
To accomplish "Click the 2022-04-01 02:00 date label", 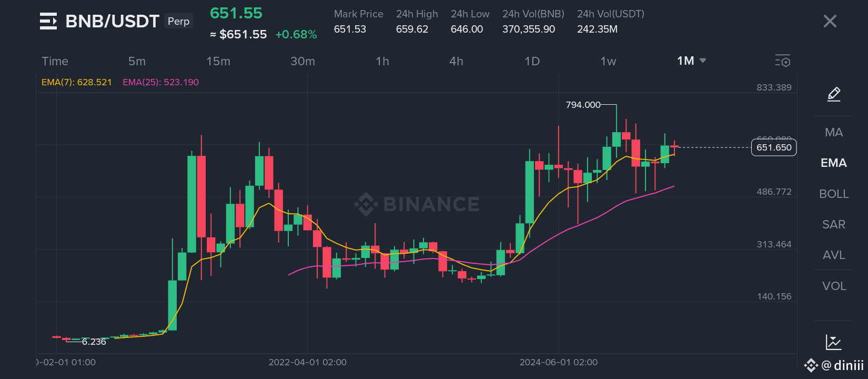I will pyautogui.click(x=308, y=362).
